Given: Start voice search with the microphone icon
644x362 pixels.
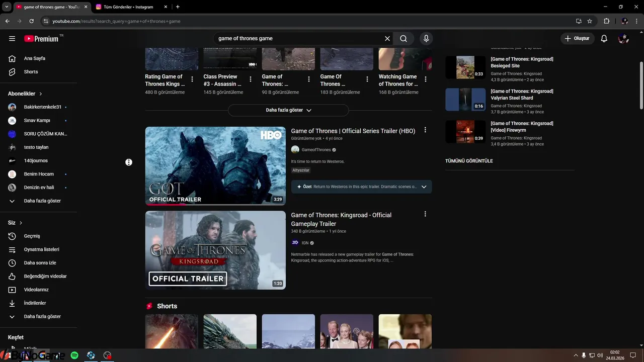Looking at the screenshot, I should [x=426, y=38].
